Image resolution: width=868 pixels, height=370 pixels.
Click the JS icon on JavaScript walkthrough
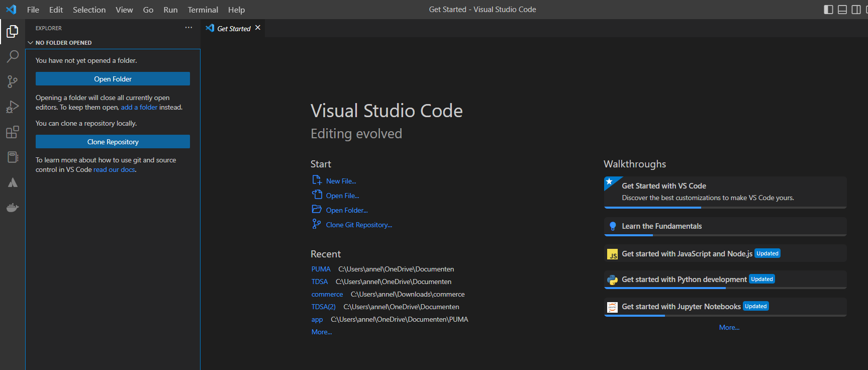point(612,254)
